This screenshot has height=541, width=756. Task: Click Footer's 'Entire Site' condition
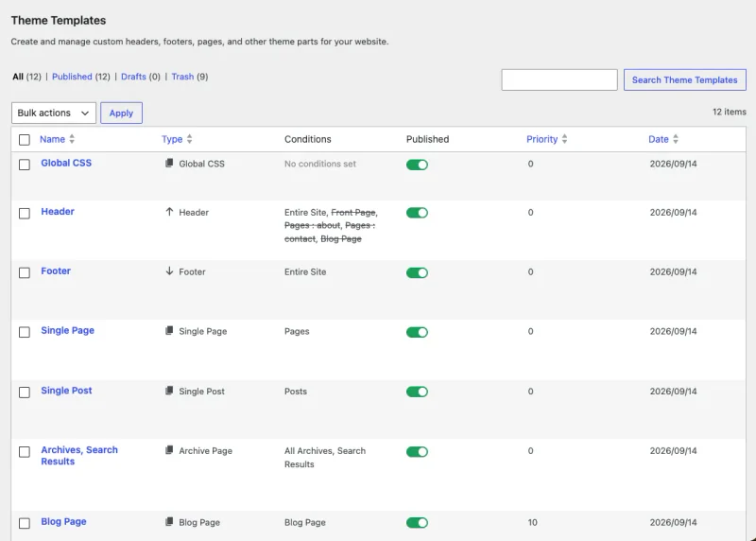pos(305,271)
